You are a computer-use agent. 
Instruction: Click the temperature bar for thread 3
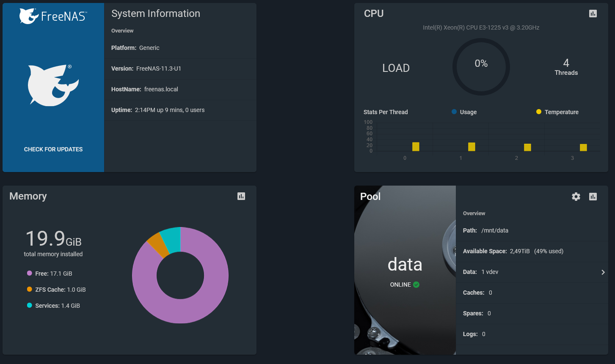[x=583, y=148]
